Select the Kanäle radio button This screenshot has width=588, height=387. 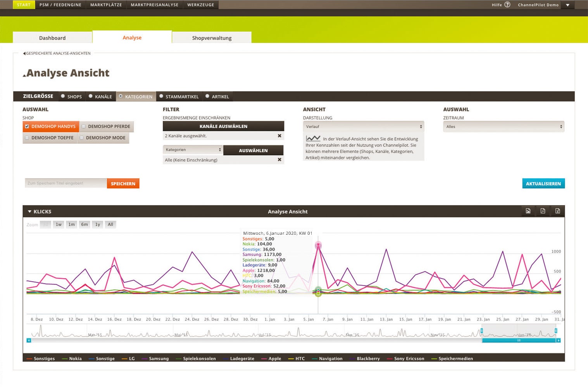[91, 96]
